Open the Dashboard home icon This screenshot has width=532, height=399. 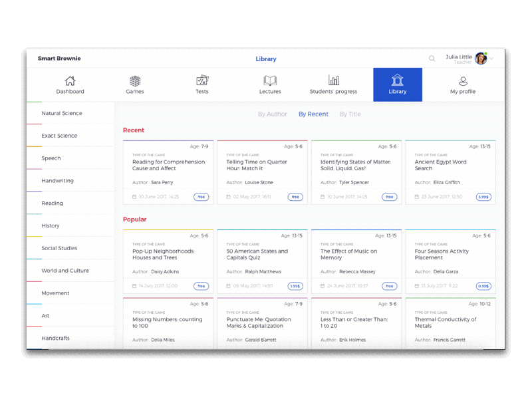pyautogui.click(x=70, y=80)
